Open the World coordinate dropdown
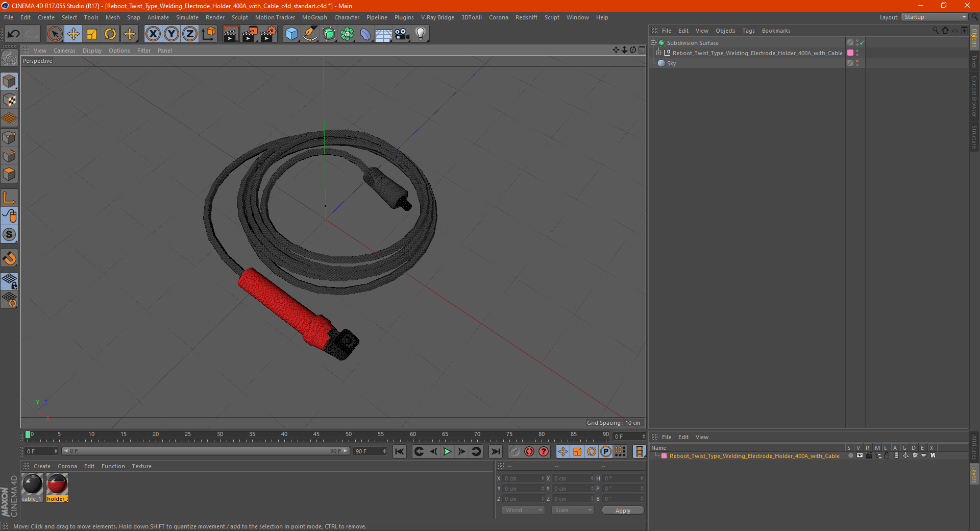The image size is (980, 531). pos(523,510)
